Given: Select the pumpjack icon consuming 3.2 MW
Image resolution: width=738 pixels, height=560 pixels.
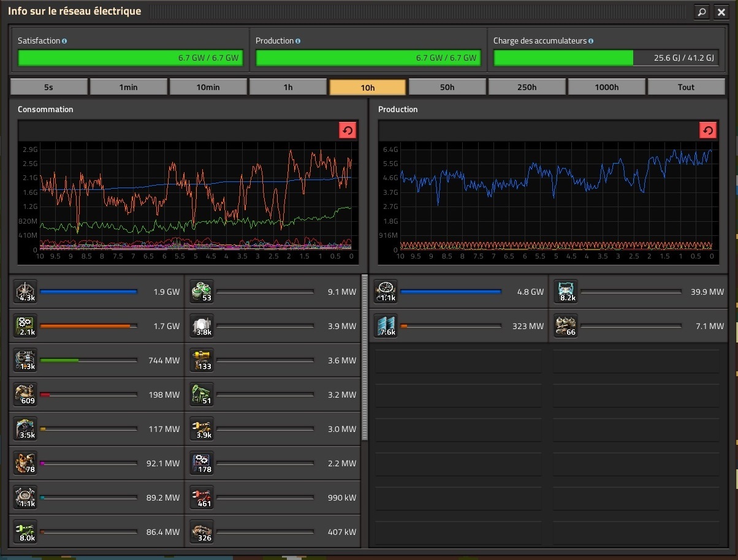Looking at the screenshot, I should click(202, 395).
